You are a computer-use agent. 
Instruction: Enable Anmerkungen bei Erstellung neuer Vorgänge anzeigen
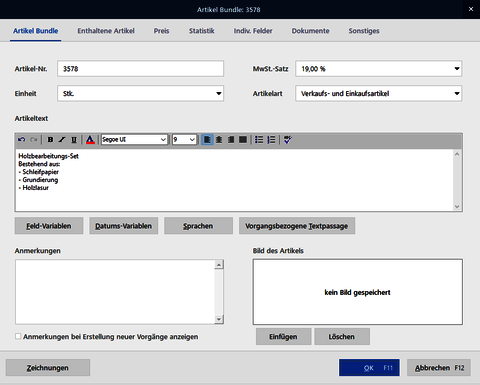18,336
